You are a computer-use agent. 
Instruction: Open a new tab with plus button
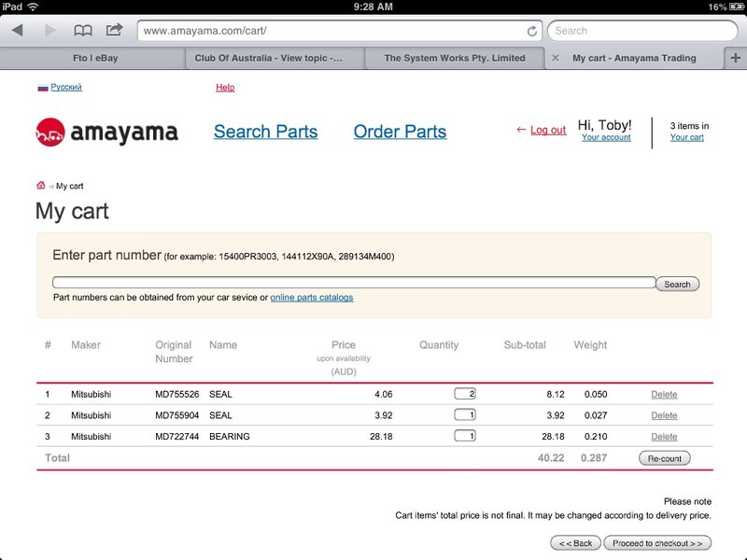pos(735,58)
